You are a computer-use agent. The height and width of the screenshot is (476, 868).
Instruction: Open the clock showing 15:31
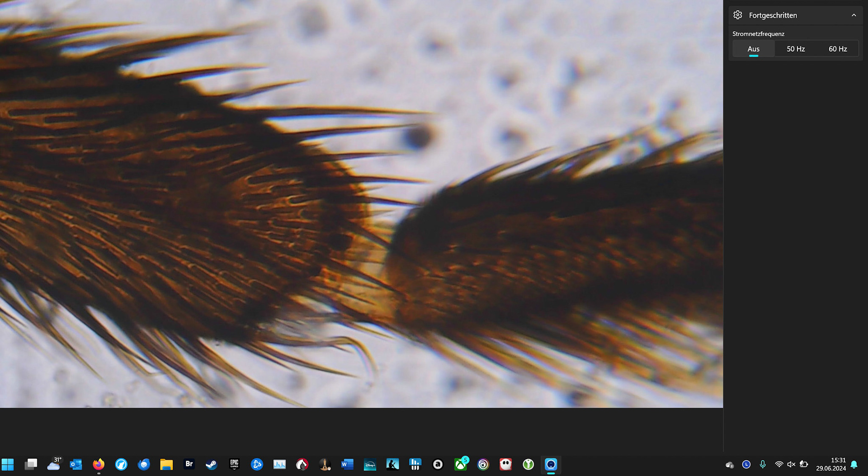tap(831, 464)
